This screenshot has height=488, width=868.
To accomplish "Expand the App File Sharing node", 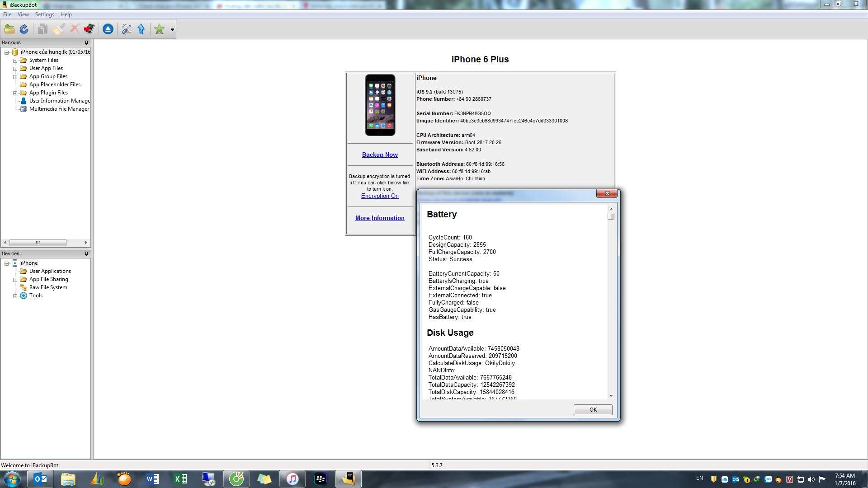I will pos(15,280).
